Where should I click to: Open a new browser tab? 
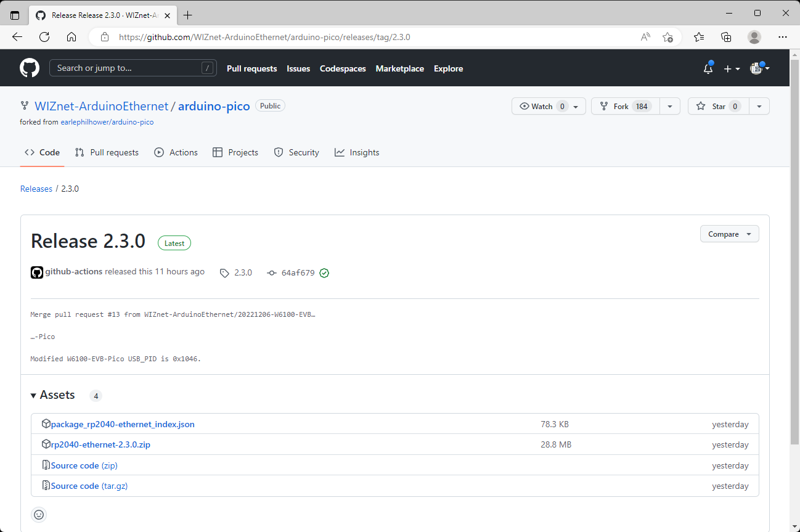[188, 15]
